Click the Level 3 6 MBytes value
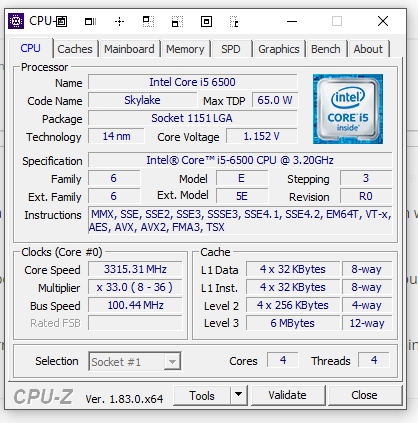This screenshot has height=423, width=418. coord(293,323)
